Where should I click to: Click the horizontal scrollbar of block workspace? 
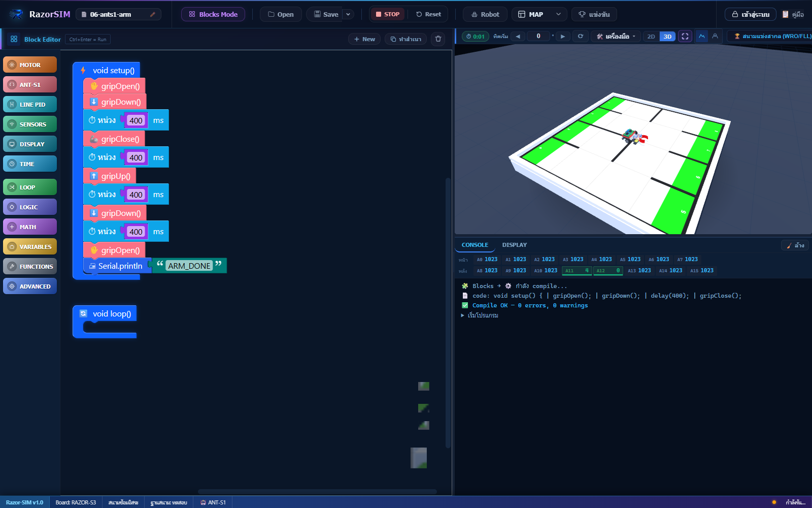coord(317,492)
